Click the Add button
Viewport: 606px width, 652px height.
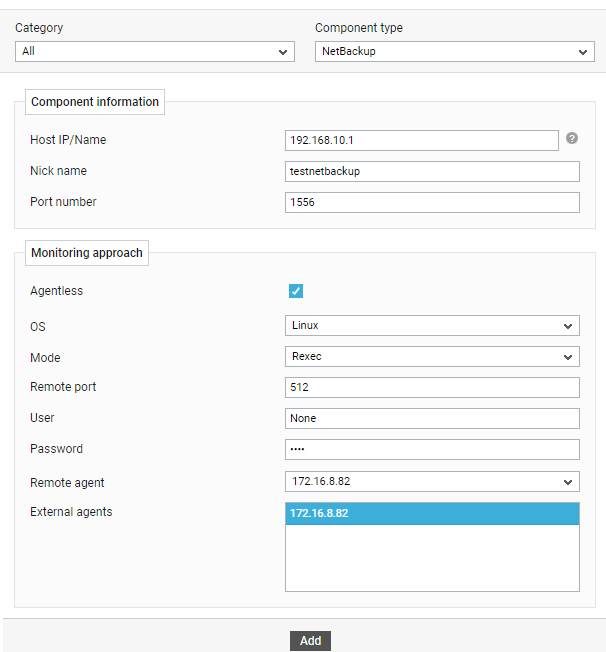[x=310, y=641]
